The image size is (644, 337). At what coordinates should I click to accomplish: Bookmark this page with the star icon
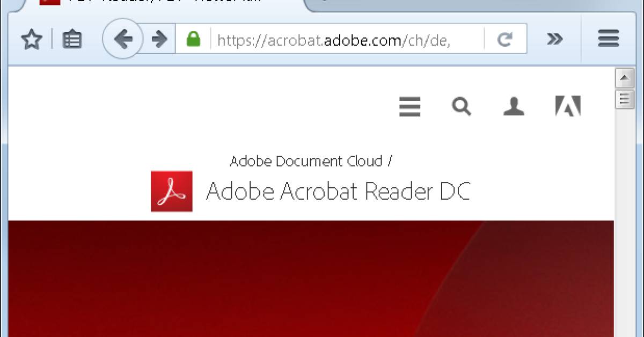coord(32,39)
